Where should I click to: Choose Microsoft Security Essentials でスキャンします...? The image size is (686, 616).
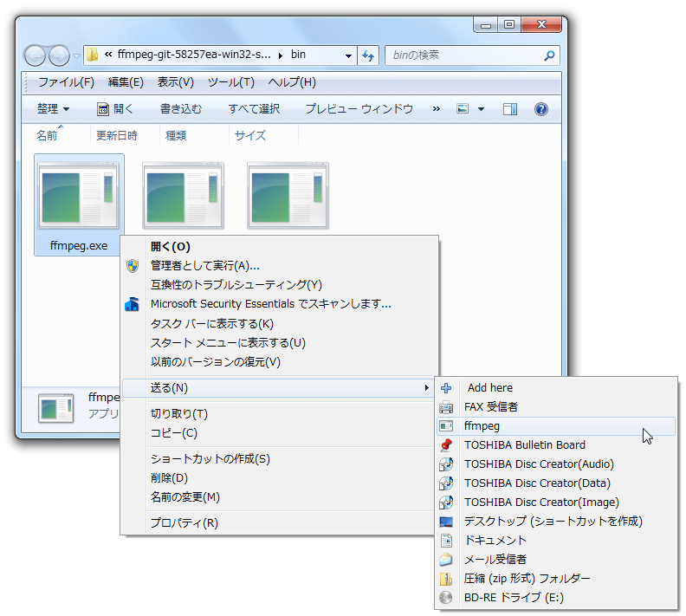280,304
